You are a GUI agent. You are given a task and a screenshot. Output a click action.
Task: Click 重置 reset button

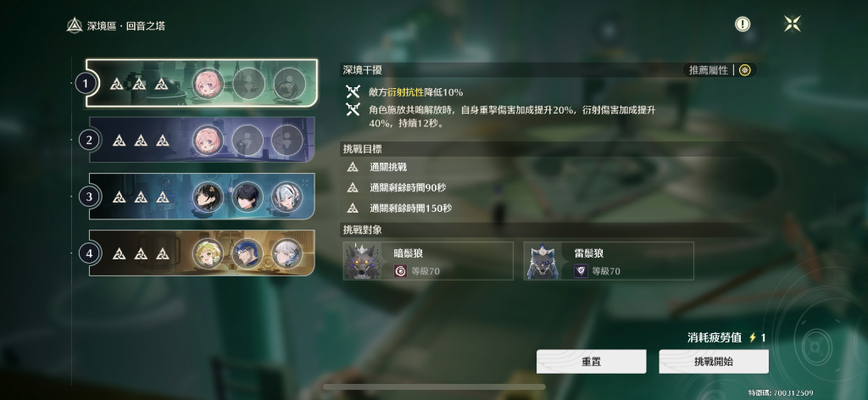(x=591, y=362)
